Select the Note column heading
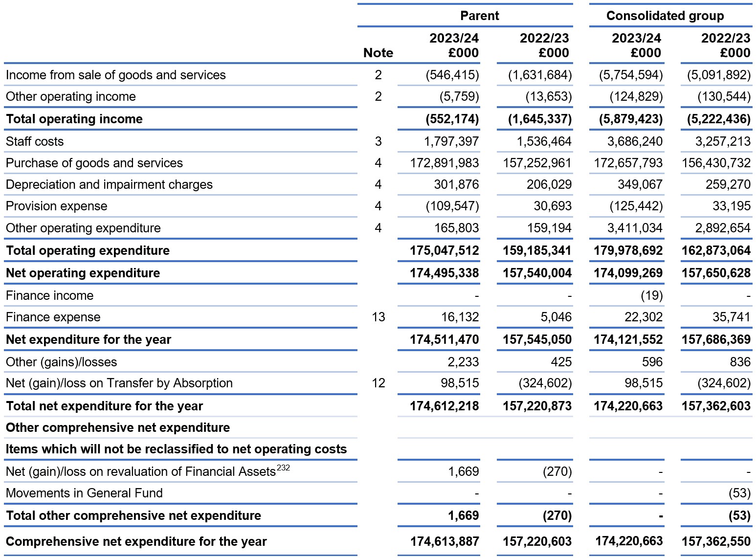756x558 pixels. pos(378,53)
